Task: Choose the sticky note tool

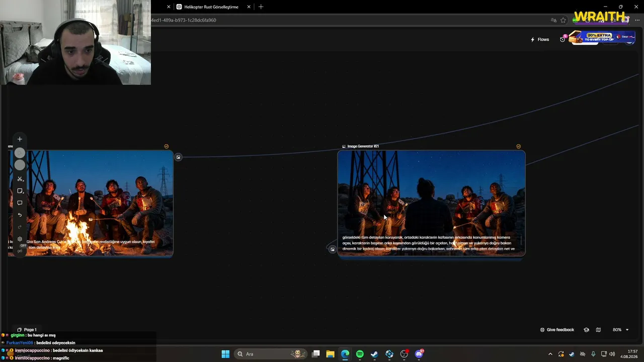Action: 20,191
